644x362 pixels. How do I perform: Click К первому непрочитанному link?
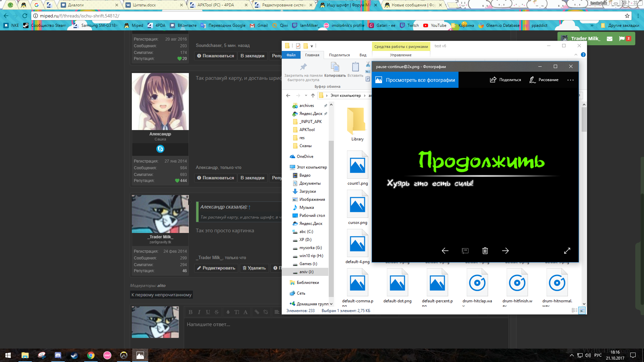coord(161,295)
